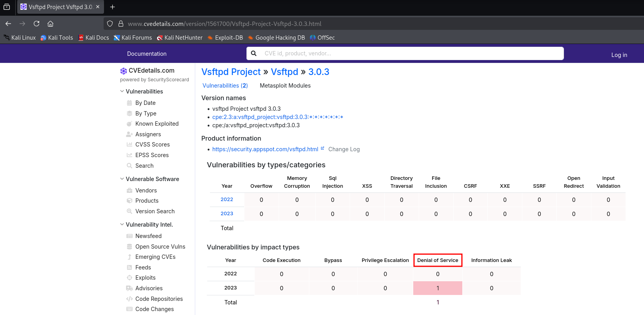Screen dimensions: 644x315
Task: Open Version Search in sidebar
Action: 155,211
